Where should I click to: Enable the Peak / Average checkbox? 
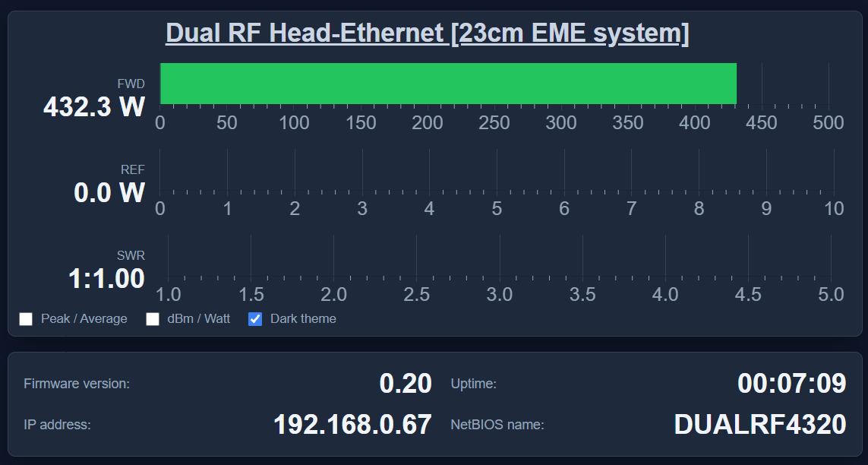(x=26, y=319)
